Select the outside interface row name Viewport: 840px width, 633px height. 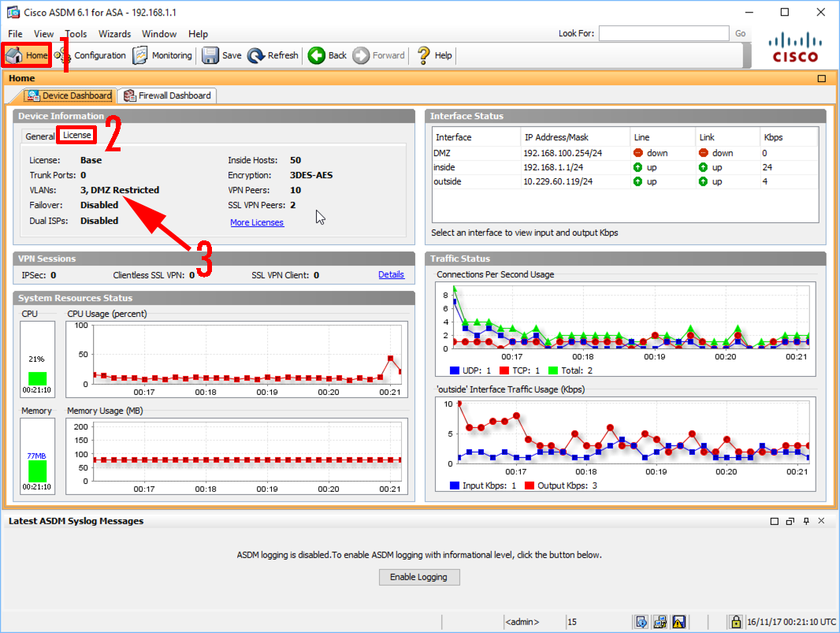448,181
